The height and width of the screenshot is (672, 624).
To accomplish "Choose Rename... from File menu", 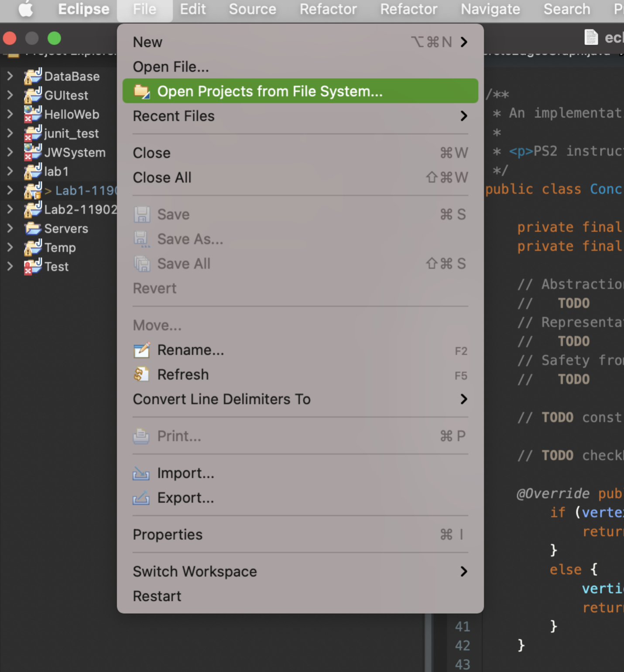I will (x=300, y=350).
